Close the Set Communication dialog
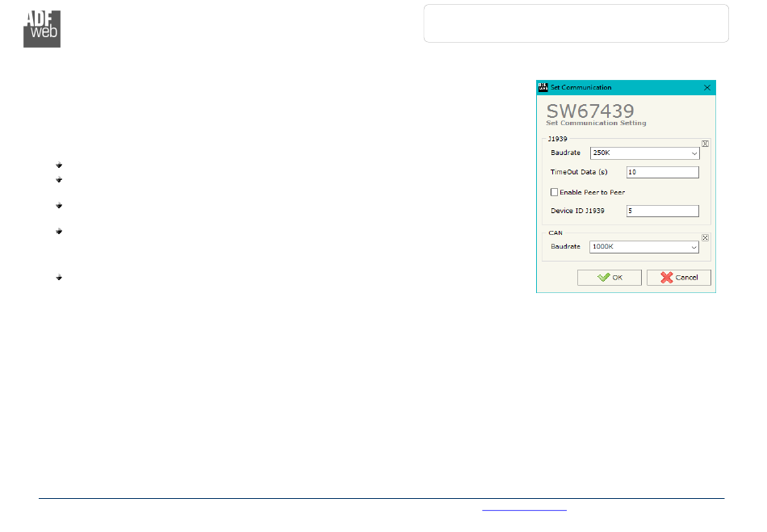 706,87
